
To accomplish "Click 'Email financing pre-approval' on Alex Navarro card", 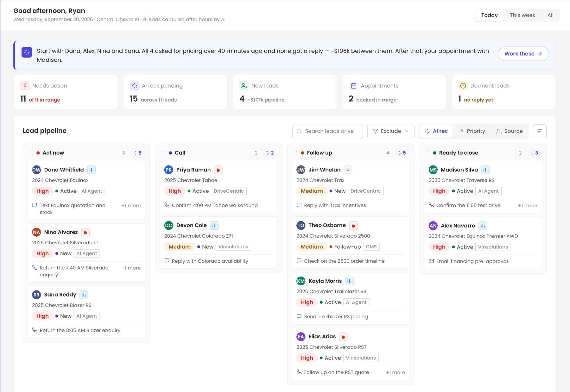I will coord(472,261).
